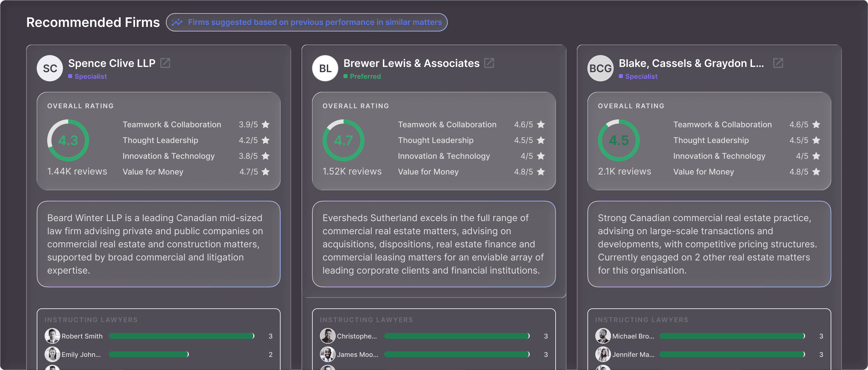
Task: Click James Moo... instruction progress bar
Action: (x=457, y=354)
